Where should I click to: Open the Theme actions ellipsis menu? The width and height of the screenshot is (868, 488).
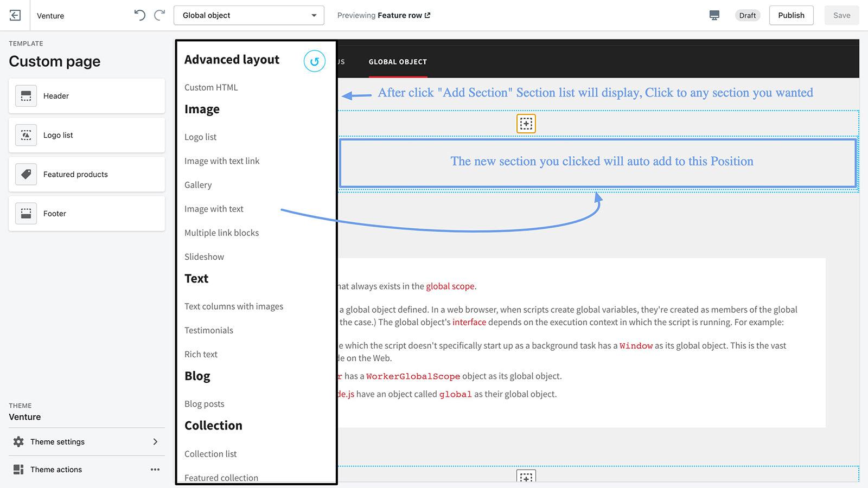(x=155, y=470)
